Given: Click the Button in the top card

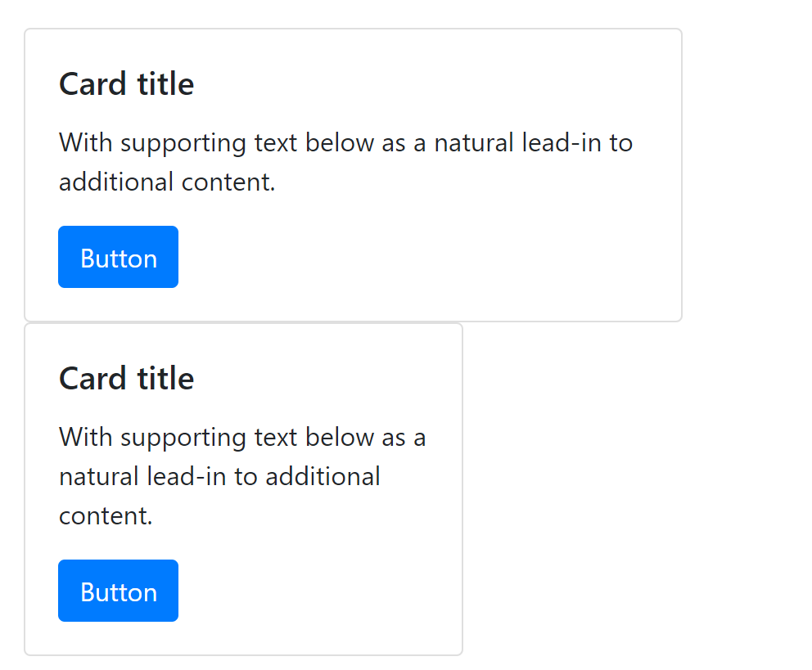Looking at the screenshot, I should [118, 256].
